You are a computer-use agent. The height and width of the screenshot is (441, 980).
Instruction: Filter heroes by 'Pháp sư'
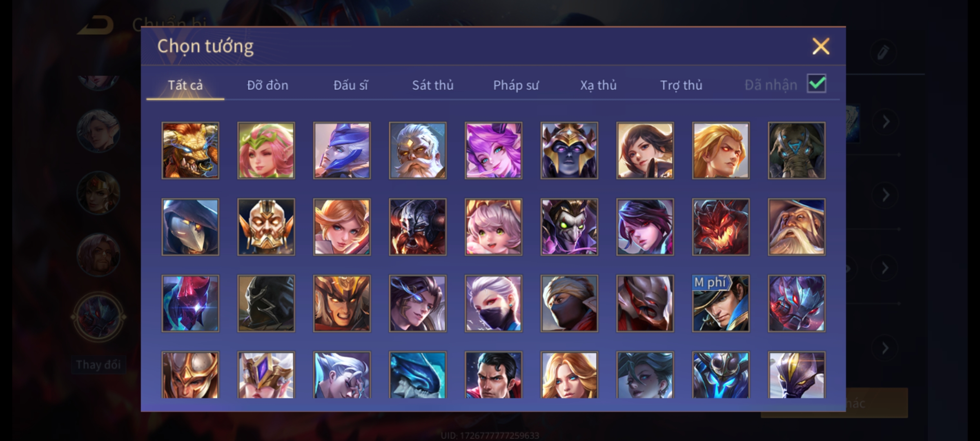pos(516,85)
